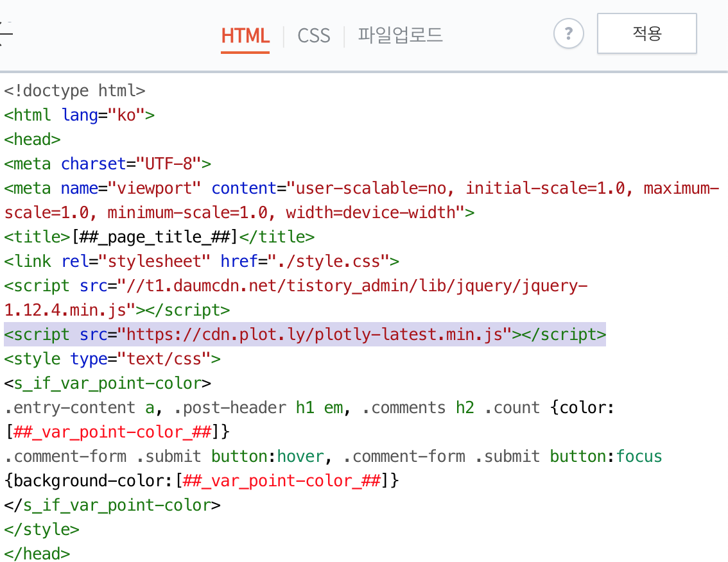Click the opening <s_if_var_point-color> line
Viewport: 728px width, 562px height.
(108, 383)
